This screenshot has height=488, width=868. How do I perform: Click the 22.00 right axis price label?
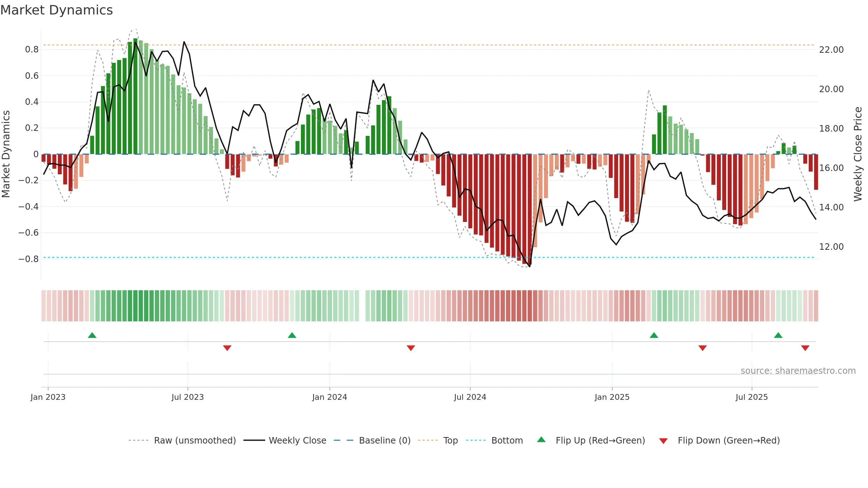click(831, 50)
